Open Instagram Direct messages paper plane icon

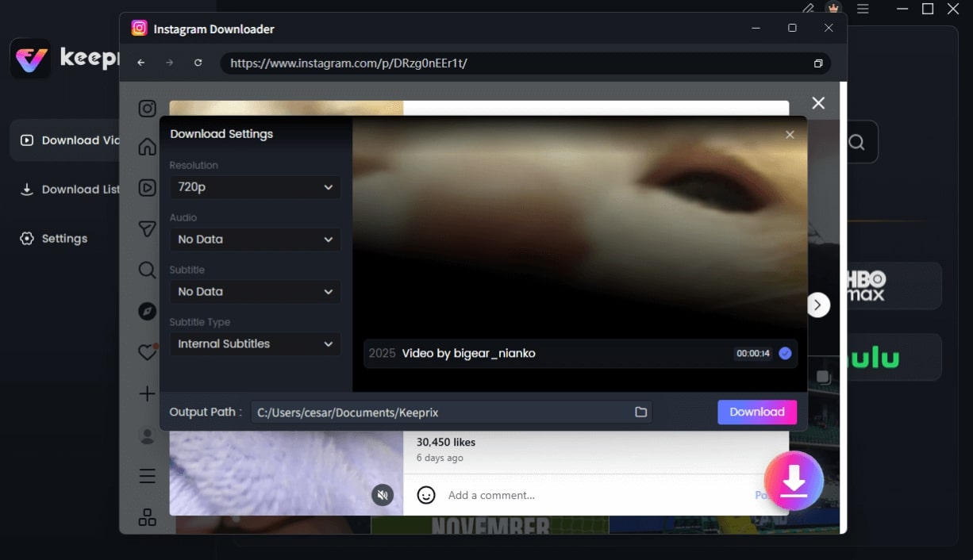pos(147,228)
